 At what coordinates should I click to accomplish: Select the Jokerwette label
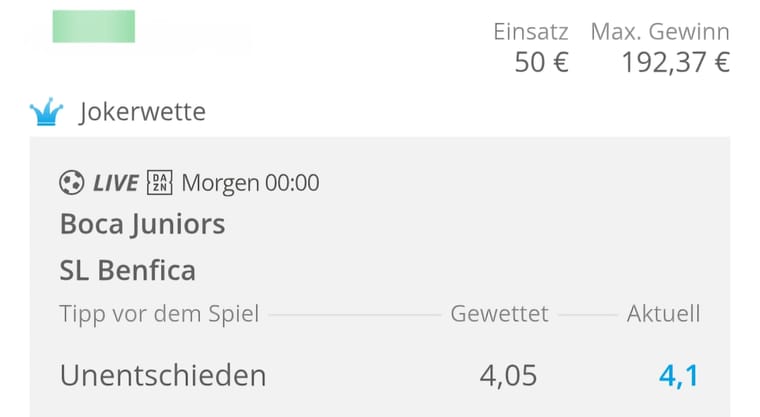(142, 112)
